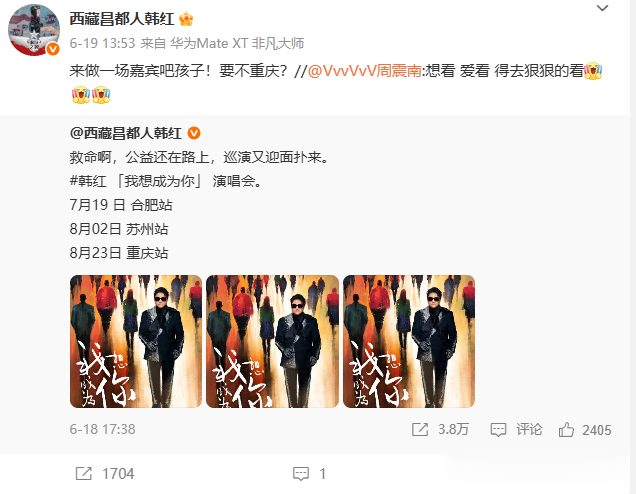Open 西藏昌都人韩红 username at top
Screen dimensions: 636x494
pyautogui.click(x=122, y=19)
